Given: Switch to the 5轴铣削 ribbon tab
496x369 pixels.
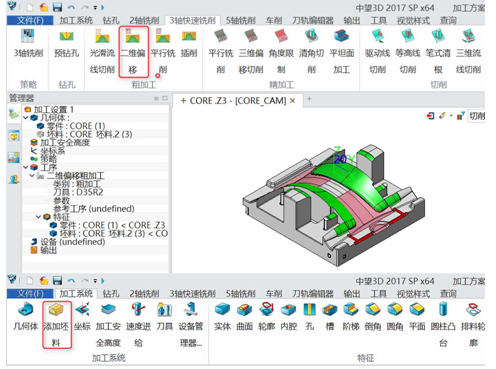Looking at the screenshot, I should click(x=241, y=21).
